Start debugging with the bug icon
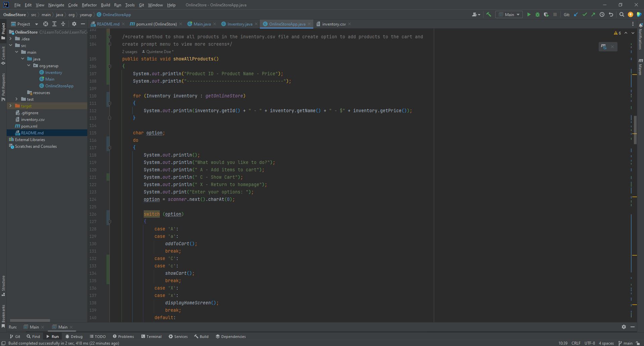The image size is (644, 346). pos(537,14)
